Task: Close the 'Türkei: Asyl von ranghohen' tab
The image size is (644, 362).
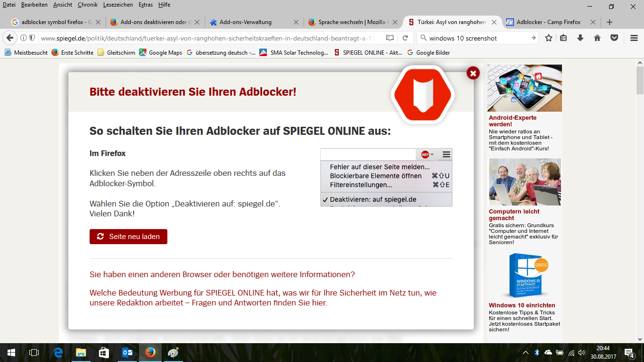Action: click(494, 22)
